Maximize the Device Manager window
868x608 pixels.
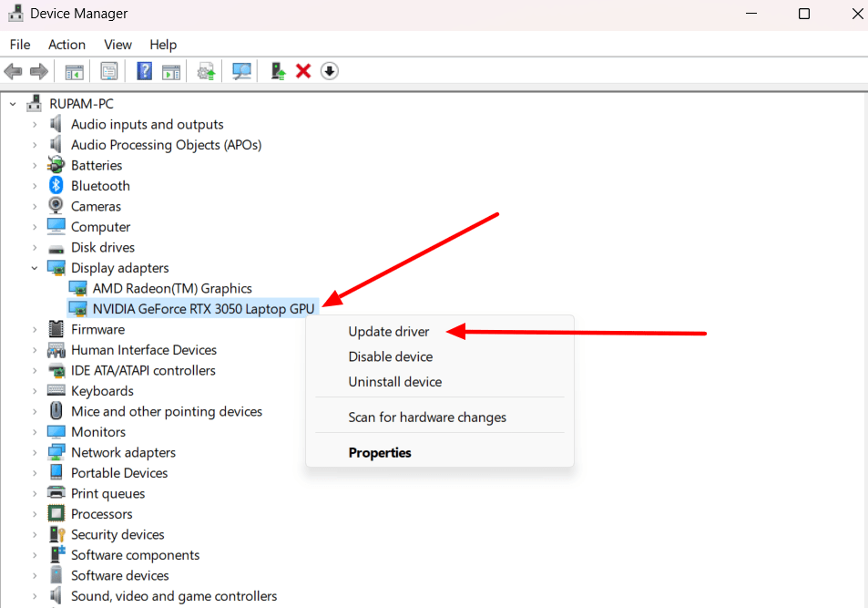tap(803, 14)
